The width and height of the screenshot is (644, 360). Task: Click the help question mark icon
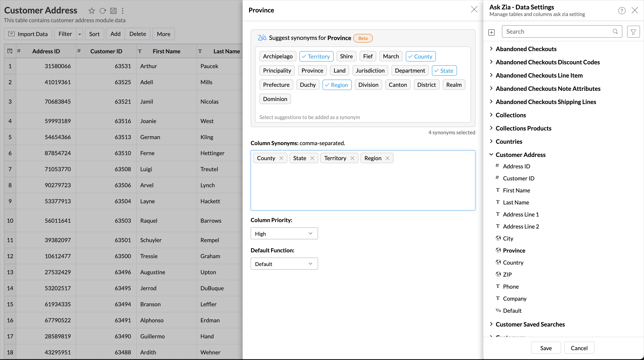(x=622, y=10)
